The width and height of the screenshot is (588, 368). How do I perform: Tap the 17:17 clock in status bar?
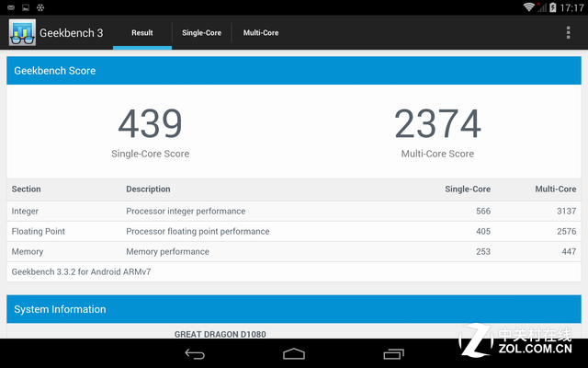(x=571, y=7)
